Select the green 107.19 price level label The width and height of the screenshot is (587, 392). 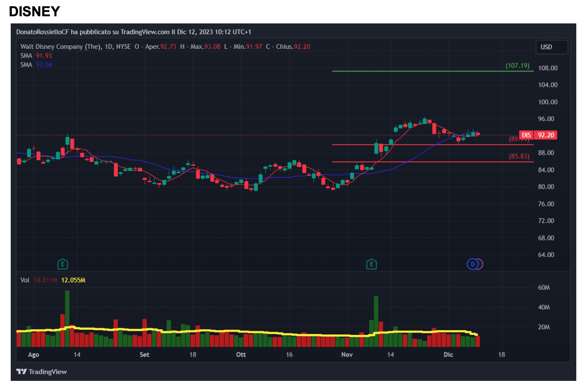tap(517, 65)
